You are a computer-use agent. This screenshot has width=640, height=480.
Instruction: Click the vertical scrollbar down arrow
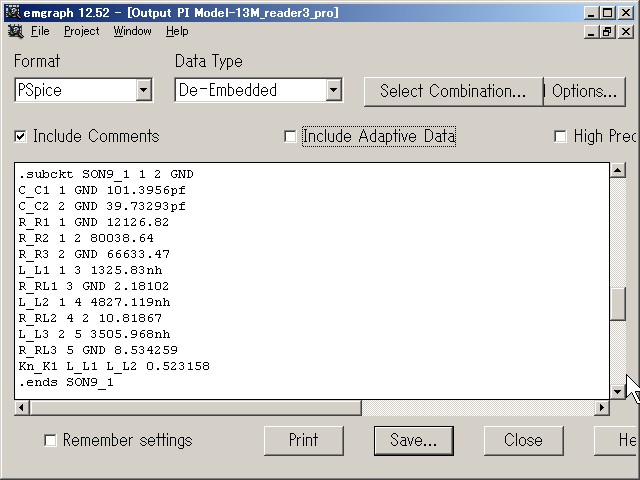coord(618,392)
